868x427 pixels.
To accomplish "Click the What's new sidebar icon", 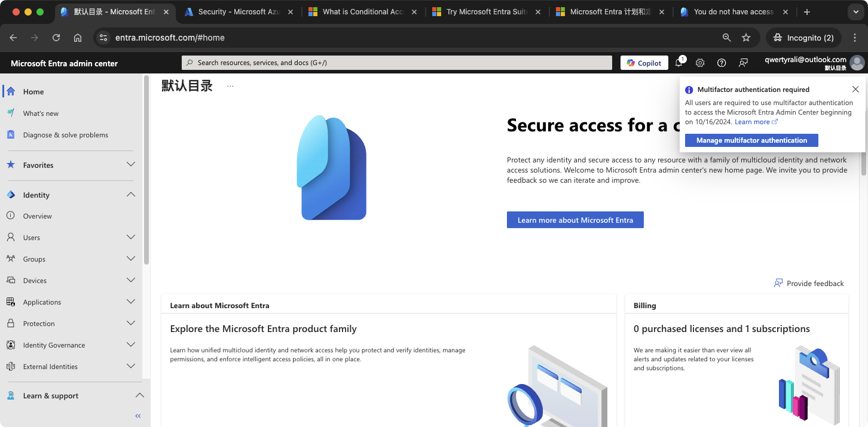I will [x=11, y=113].
